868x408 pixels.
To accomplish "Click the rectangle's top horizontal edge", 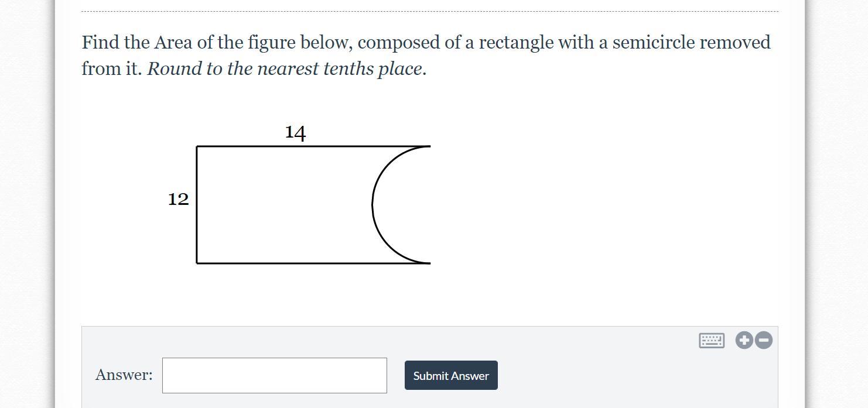I will pyautogui.click(x=313, y=146).
